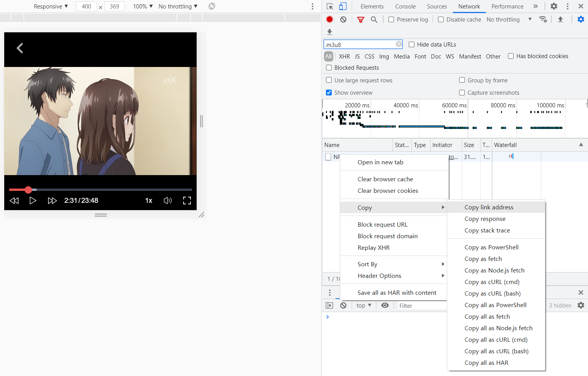This screenshot has height=376, width=588.
Task: Toggle the device toolbar icon
Action: 342,6
